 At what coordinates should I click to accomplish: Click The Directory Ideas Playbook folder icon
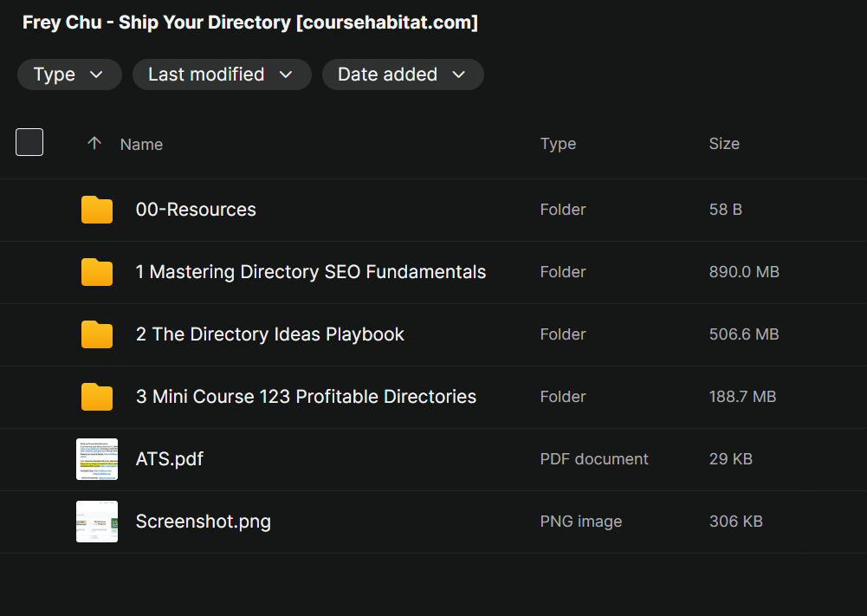tap(97, 334)
